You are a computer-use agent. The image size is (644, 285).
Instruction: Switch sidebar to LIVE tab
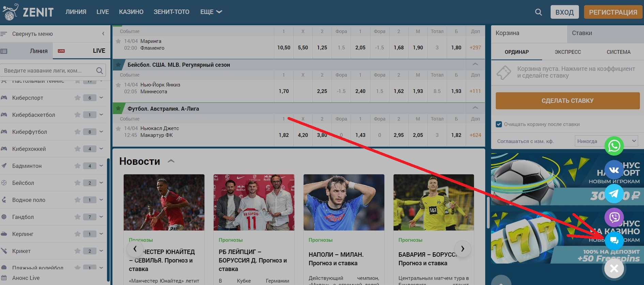tap(81, 51)
